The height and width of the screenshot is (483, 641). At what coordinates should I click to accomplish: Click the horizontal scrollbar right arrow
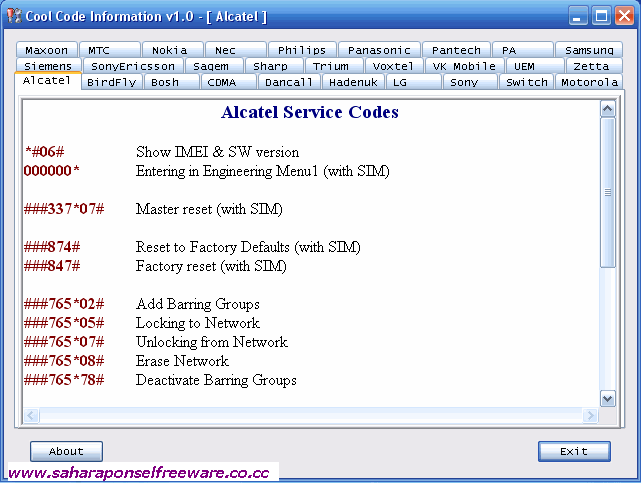[590, 416]
